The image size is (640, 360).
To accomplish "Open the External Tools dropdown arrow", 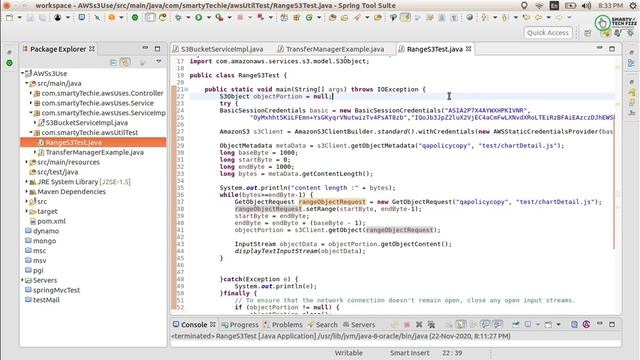I will click(229, 18).
